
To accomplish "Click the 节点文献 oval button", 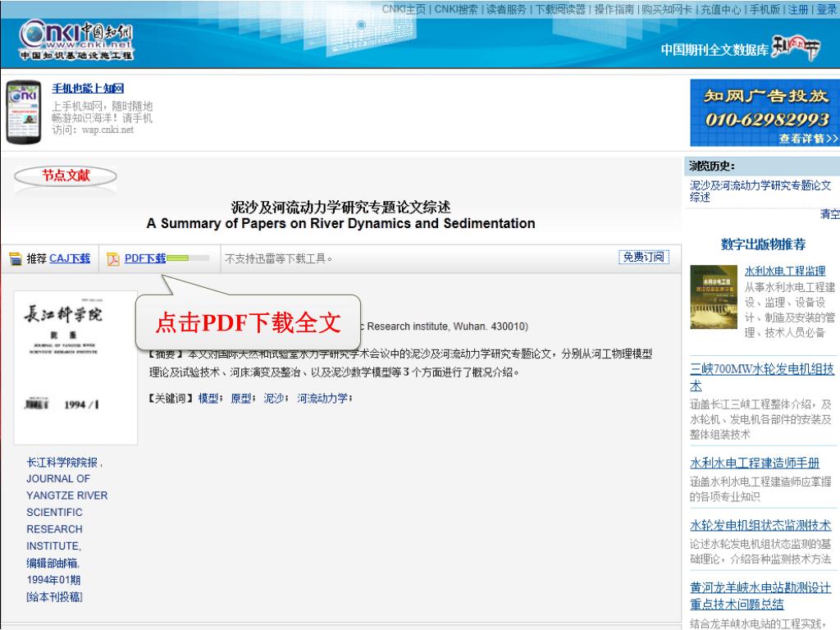I will [66, 176].
